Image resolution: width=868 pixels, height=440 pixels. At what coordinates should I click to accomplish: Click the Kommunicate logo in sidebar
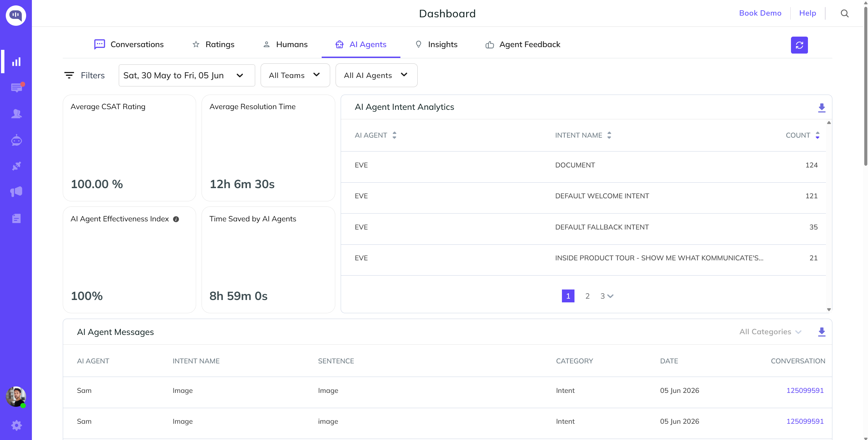point(16,15)
